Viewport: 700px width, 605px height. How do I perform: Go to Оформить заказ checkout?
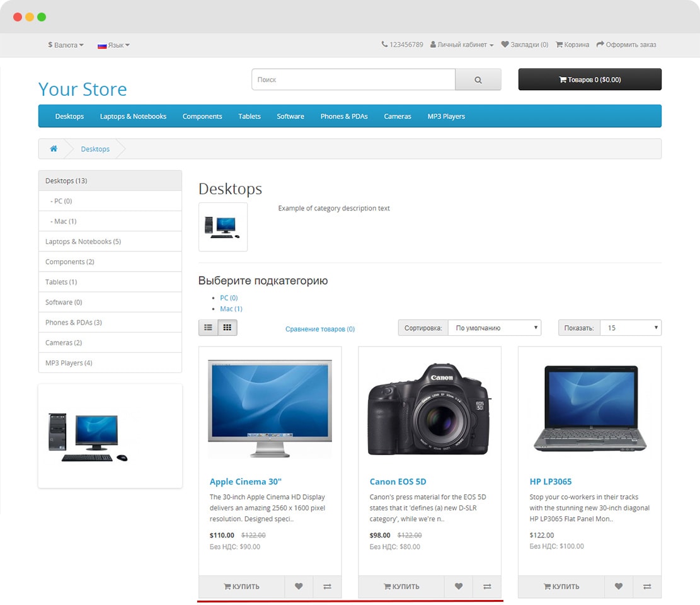coord(626,45)
